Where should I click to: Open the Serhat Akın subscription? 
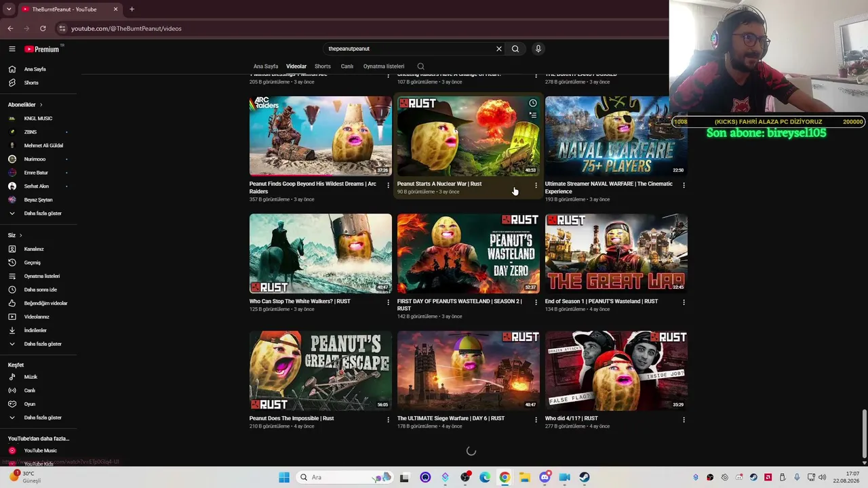click(x=38, y=186)
